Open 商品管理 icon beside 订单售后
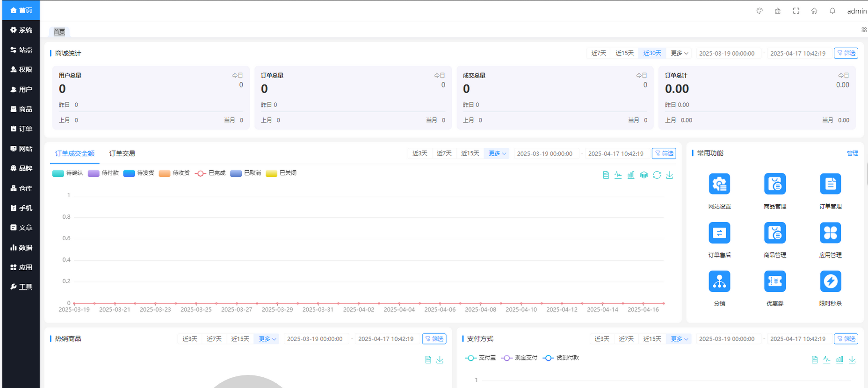Image resolution: width=868 pixels, height=388 pixels. [x=775, y=232]
